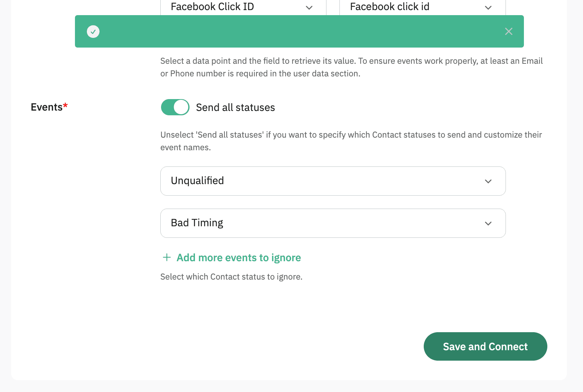Click the 'Send all statuses' toggle label
The height and width of the screenshot is (392, 583).
point(235,107)
